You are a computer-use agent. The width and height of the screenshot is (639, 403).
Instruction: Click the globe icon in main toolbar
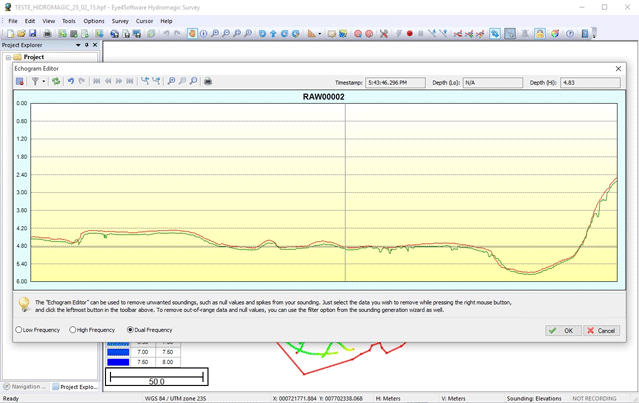click(x=115, y=34)
